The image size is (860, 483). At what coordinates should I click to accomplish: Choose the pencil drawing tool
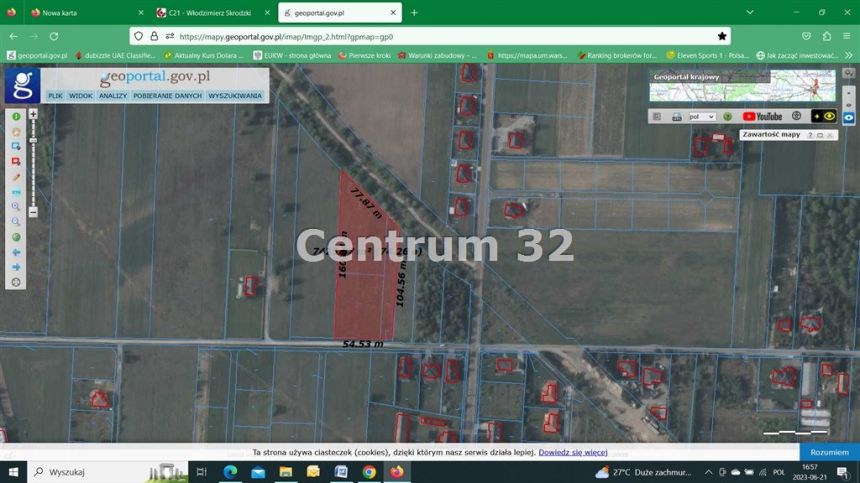pos(16,177)
